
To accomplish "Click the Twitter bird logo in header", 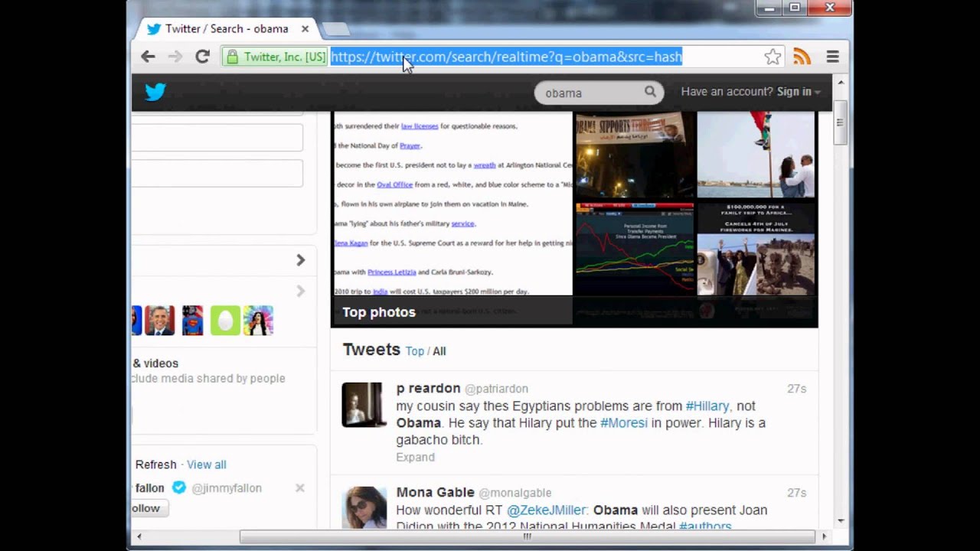I will [155, 92].
